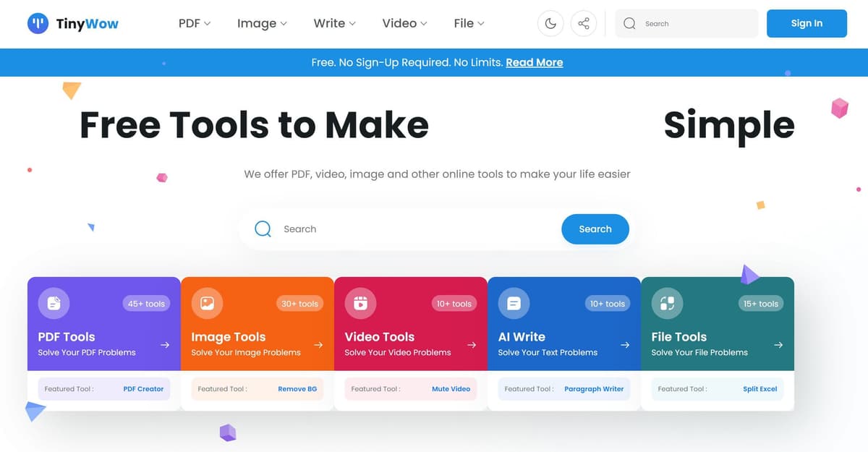Click the Video Tools play icon
Image resolution: width=868 pixels, height=452 pixels.
click(360, 304)
